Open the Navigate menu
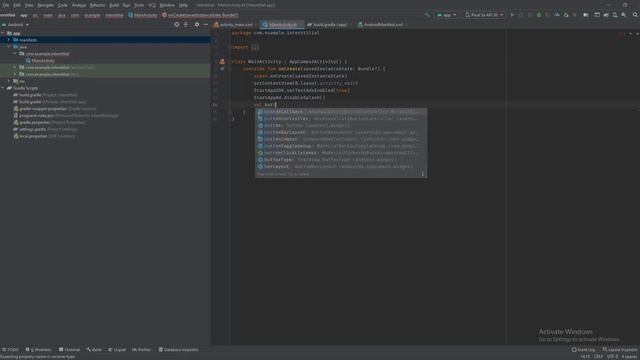Viewport: 640px width, 360px height. [45, 5]
